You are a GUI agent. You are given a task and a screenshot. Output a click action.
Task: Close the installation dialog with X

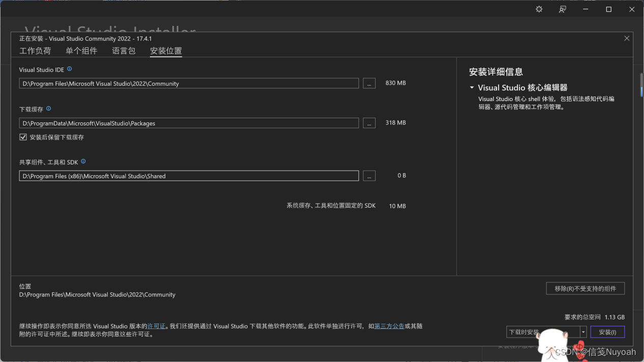[x=627, y=38]
